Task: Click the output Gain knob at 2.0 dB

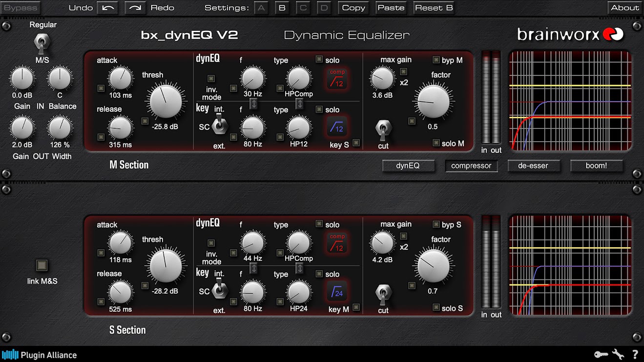Action: click(x=22, y=128)
